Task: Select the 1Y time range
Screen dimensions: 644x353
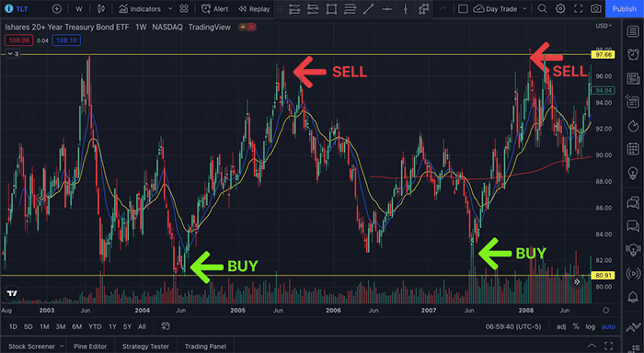Action: click(x=112, y=326)
